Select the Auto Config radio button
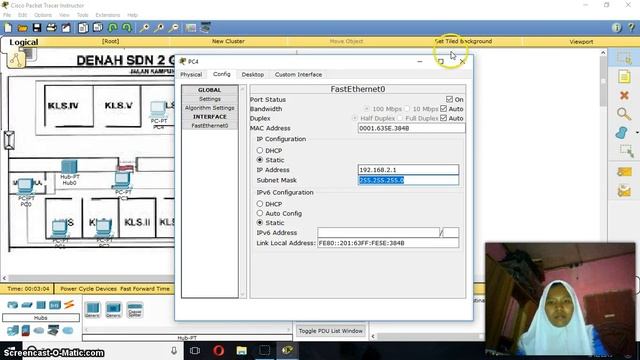The height and width of the screenshot is (360, 640). tap(260, 213)
